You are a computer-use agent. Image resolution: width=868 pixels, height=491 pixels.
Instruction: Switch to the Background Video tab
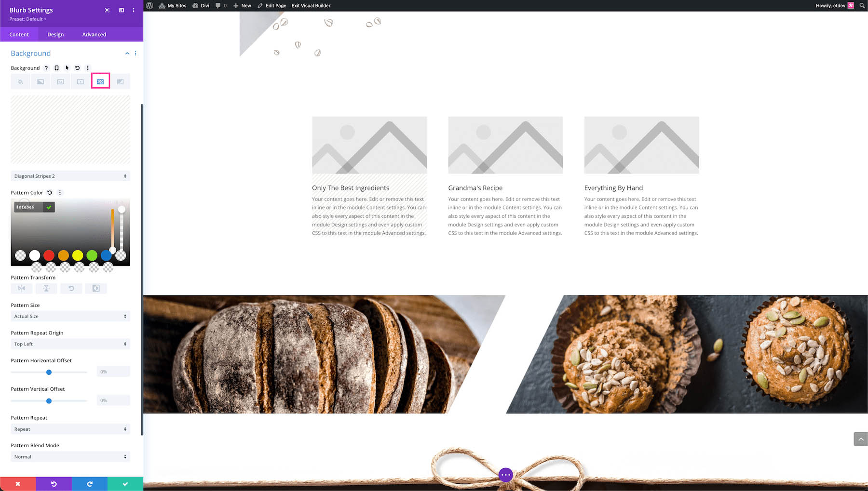click(x=81, y=81)
